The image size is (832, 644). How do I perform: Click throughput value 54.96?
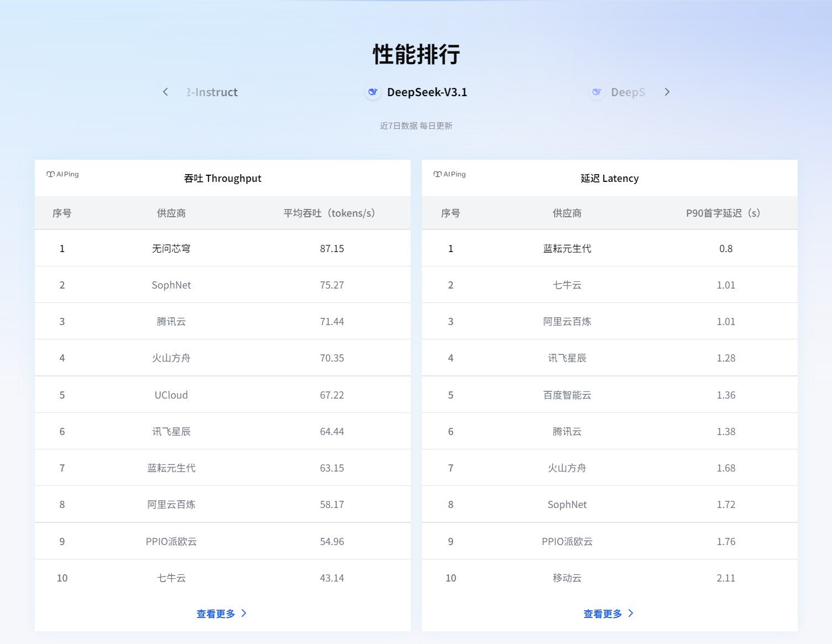point(332,542)
